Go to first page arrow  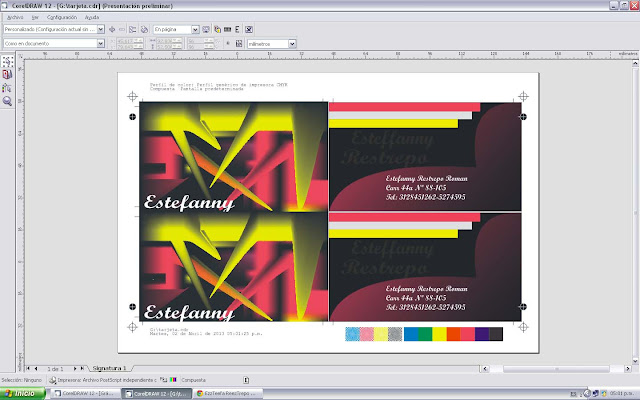tap(28, 368)
